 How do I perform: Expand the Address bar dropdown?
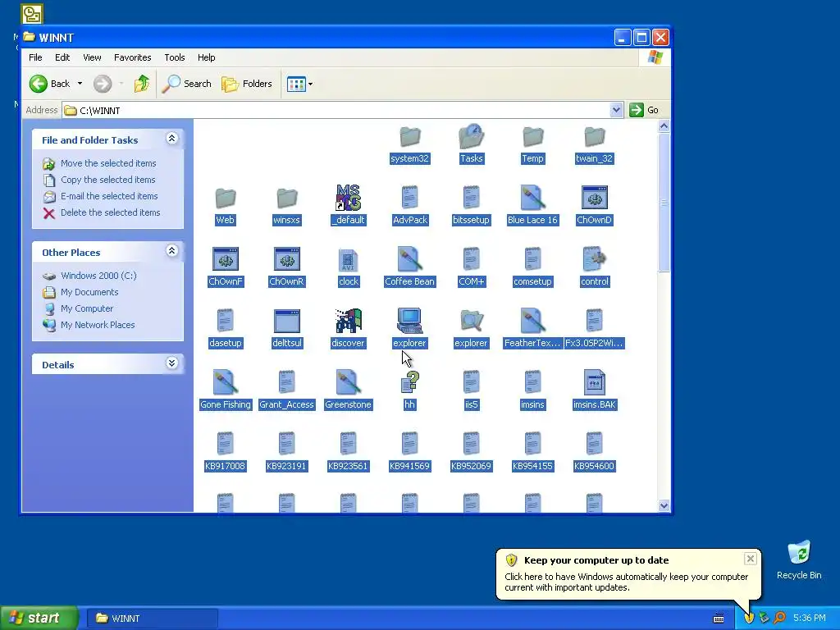(616, 110)
